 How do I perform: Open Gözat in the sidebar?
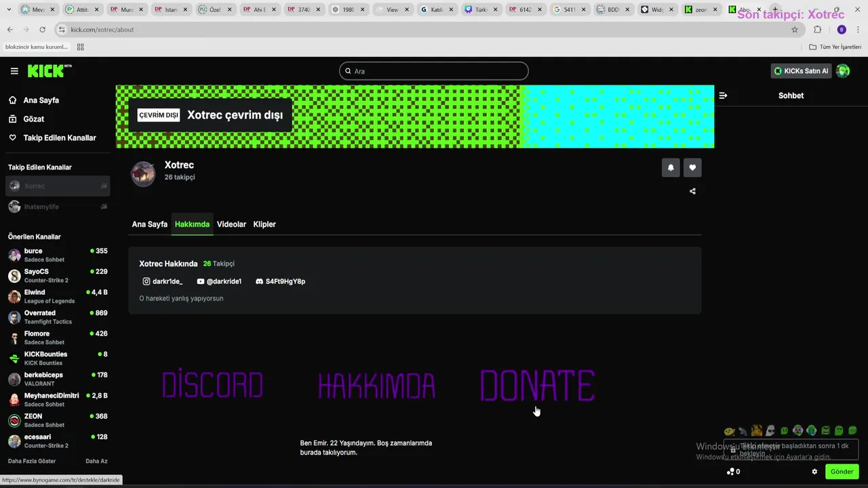26,119
